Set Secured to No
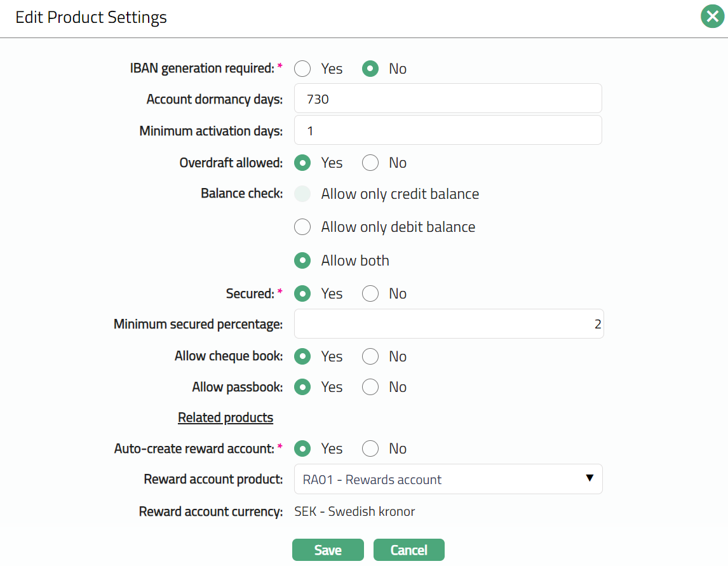This screenshot has width=728, height=566. (x=370, y=293)
